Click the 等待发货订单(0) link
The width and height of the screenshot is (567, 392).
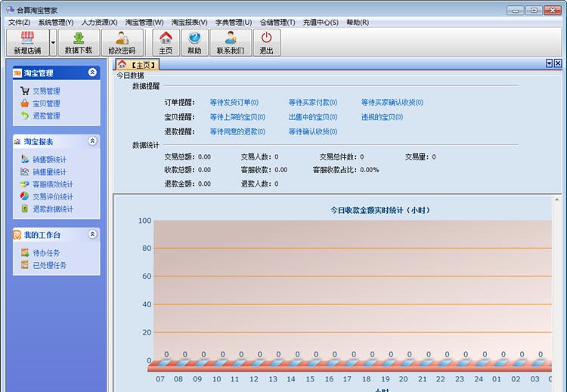pos(234,103)
